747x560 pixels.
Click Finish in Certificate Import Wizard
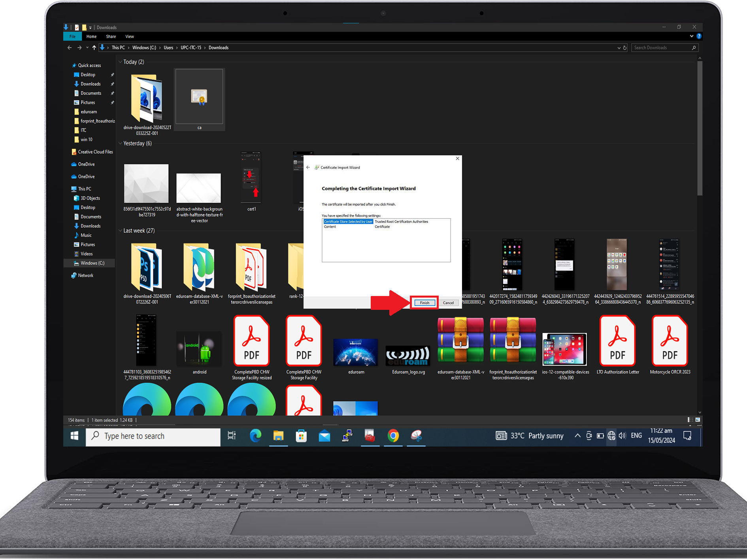point(424,303)
